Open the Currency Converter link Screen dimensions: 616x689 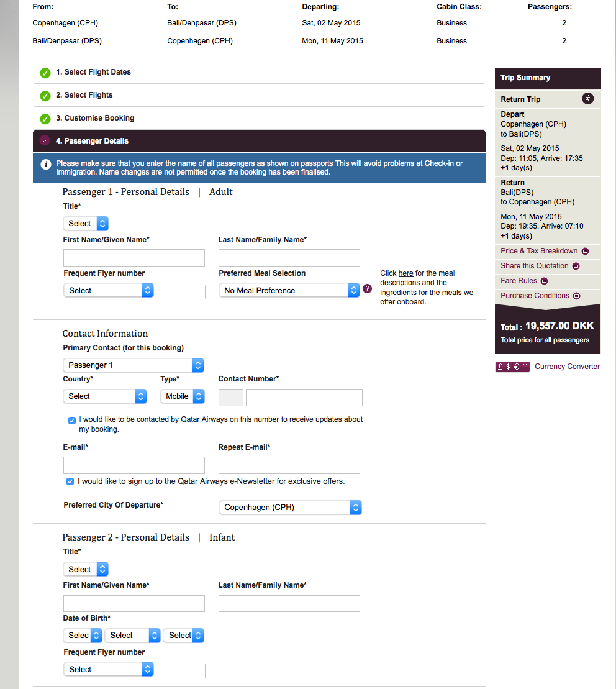(567, 367)
